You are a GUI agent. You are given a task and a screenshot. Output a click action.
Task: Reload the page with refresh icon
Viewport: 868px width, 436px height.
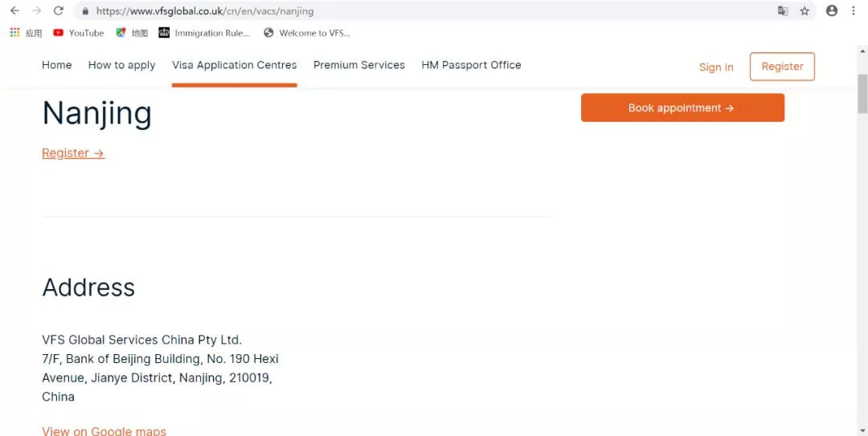tap(58, 10)
